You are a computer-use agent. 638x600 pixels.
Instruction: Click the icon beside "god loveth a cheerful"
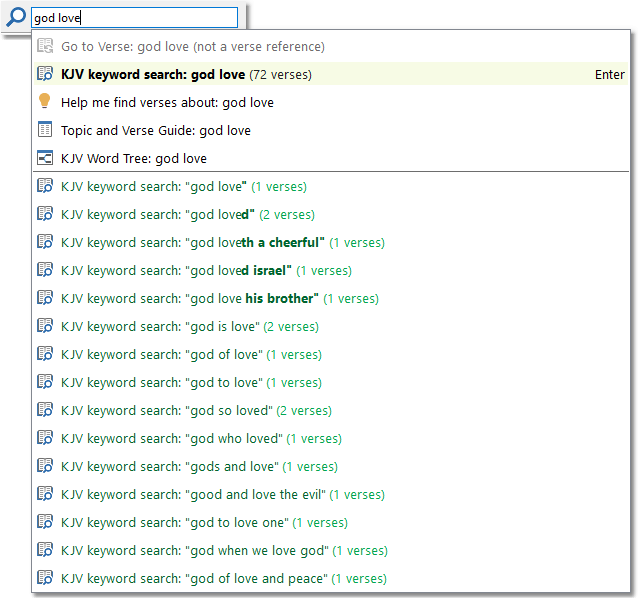tap(45, 242)
